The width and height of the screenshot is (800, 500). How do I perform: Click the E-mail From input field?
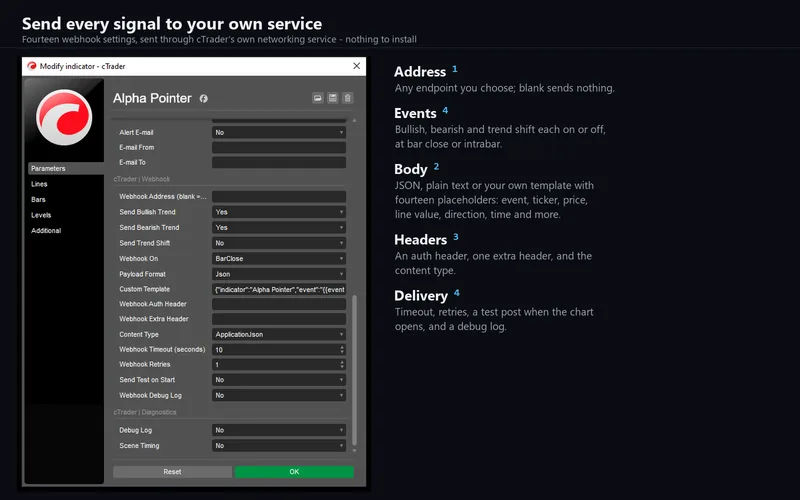tap(279, 147)
